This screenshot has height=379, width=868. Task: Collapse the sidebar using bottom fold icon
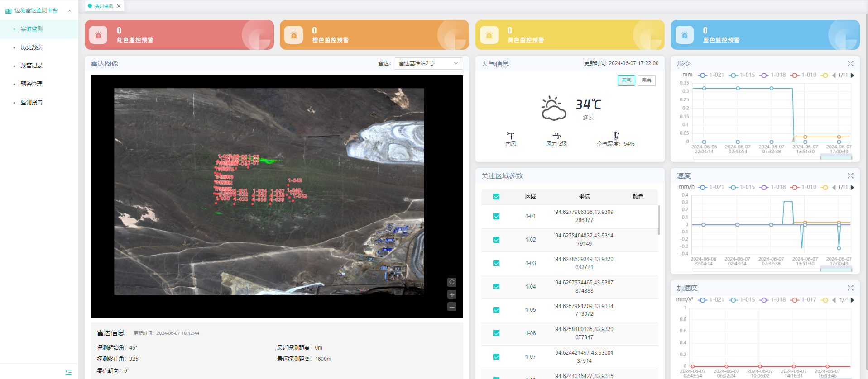[x=68, y=372]
